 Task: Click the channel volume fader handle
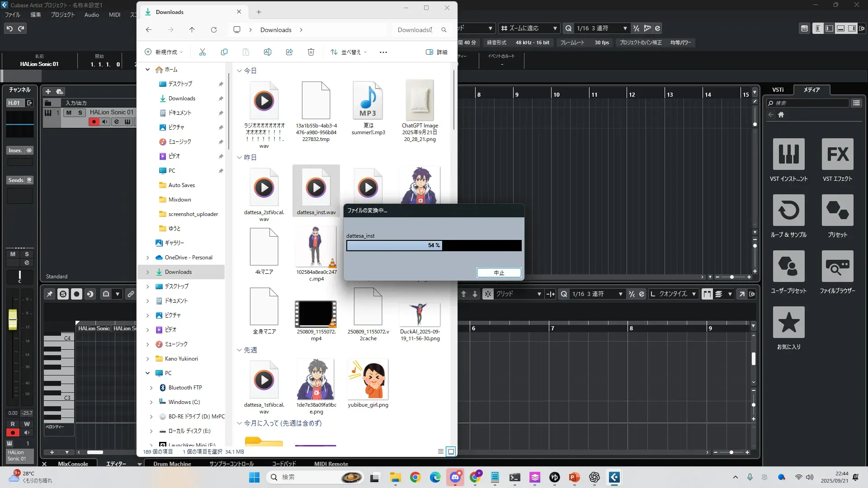(x=13, y=319)
